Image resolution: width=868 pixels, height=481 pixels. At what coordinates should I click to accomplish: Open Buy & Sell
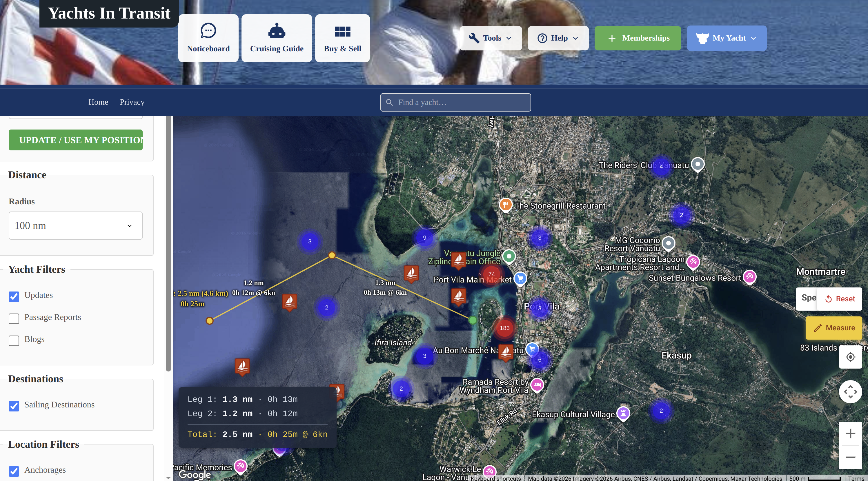342,38
